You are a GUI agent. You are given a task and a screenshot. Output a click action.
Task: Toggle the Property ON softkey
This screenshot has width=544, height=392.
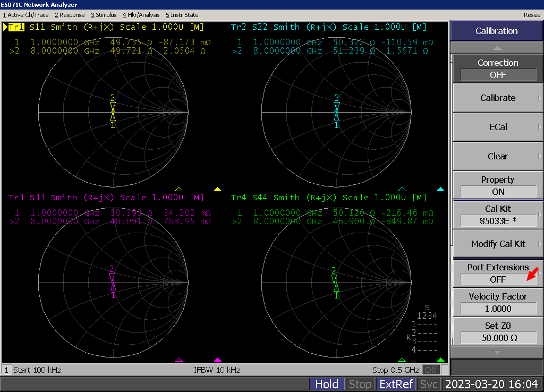497,185
